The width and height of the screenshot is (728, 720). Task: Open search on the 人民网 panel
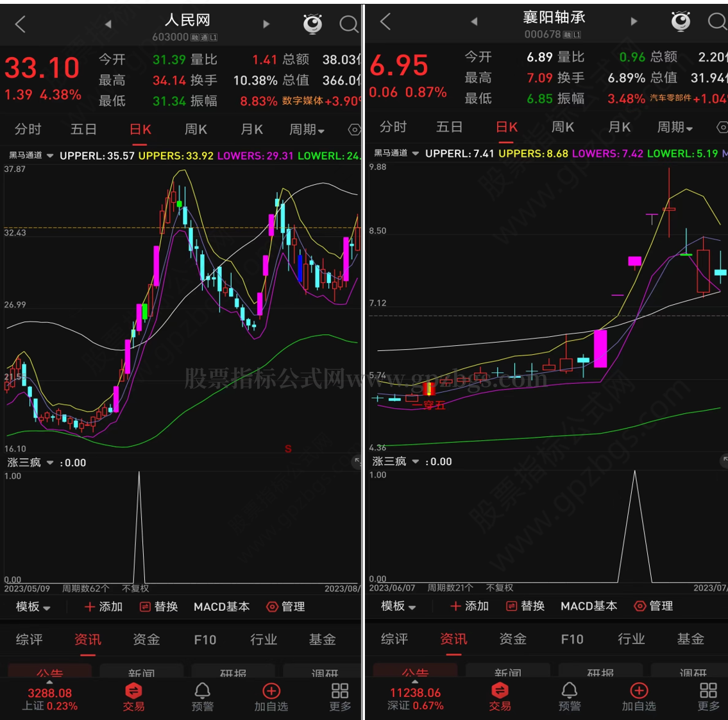(x=349, y=24)
